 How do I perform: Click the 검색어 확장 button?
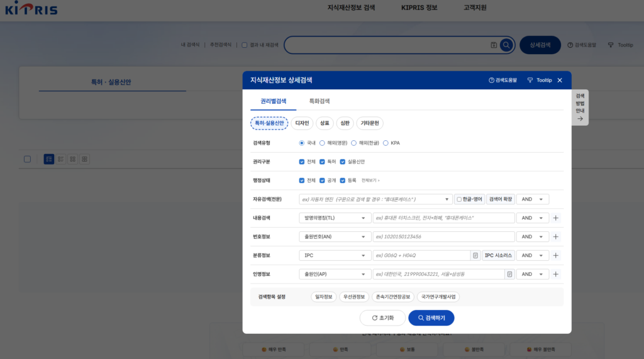pyautogui.click(x=500, y=199)
